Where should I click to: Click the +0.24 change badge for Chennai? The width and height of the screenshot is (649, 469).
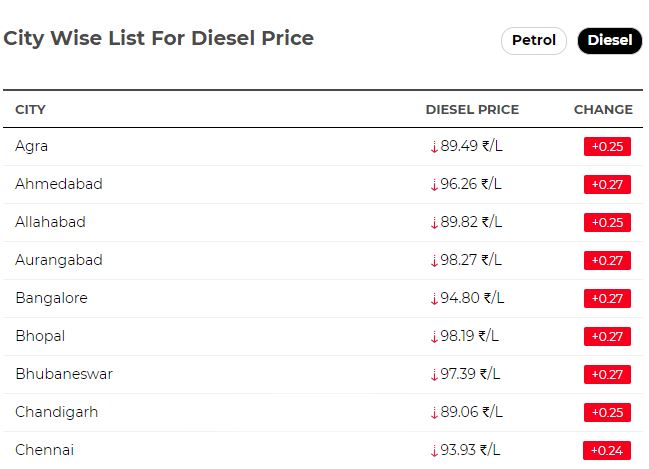point(607,450)
